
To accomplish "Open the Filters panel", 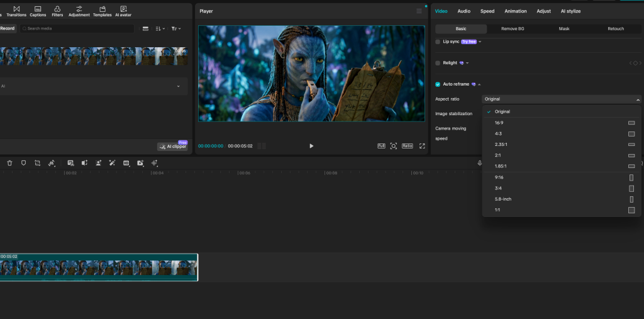I will click(57, 11).
